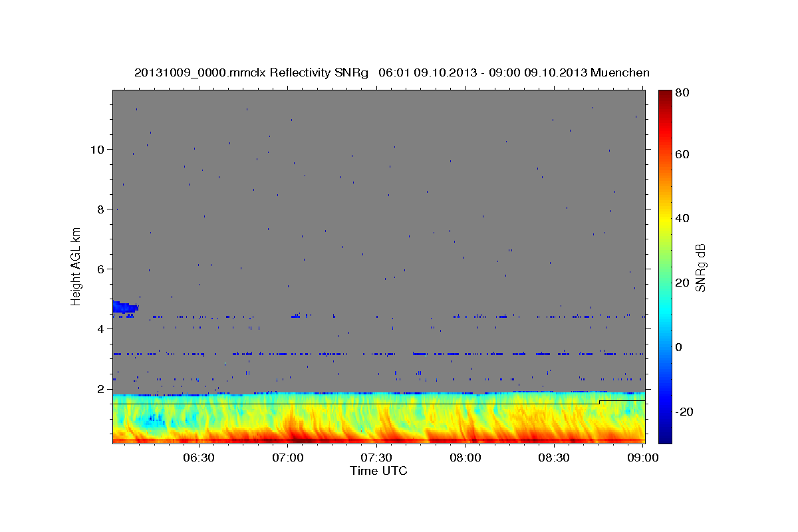Click the 07:00 time tick label
798x532 pixels.
(x=288, y=458)
